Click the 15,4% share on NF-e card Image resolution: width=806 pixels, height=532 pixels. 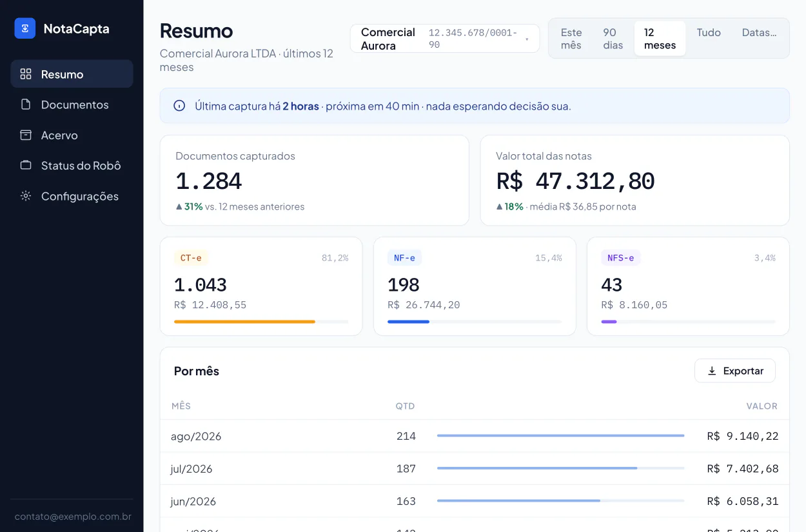549,258
